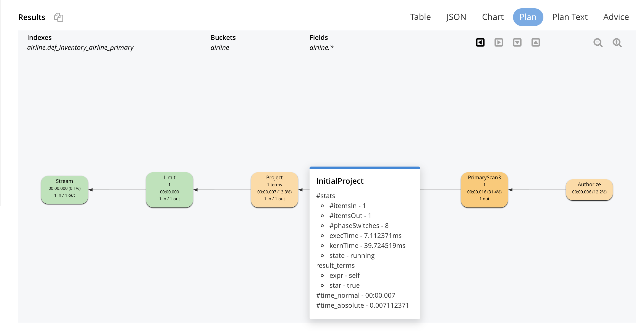
Task: Set plan layout to downward orientation
Action: (517, 42)
